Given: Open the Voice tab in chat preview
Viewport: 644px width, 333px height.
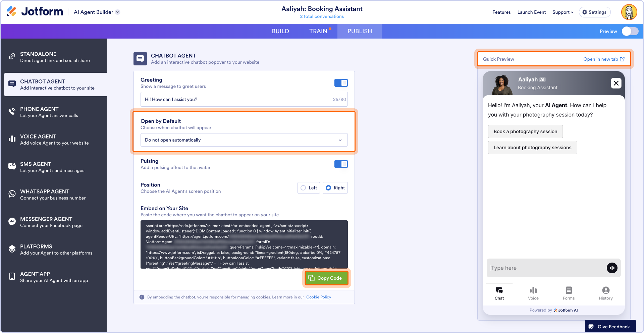Looking at the screenshot, I should tap(533, 293).
